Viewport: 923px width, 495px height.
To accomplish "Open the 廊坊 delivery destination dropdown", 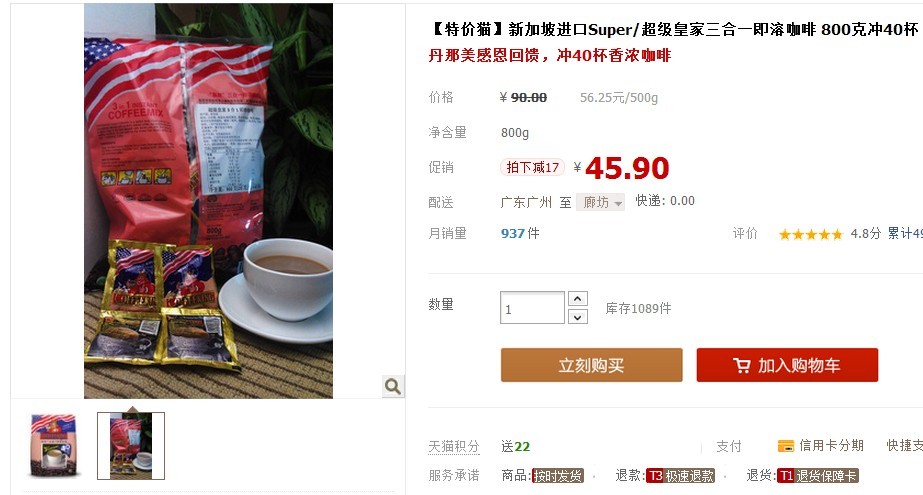I will [600, 202].
